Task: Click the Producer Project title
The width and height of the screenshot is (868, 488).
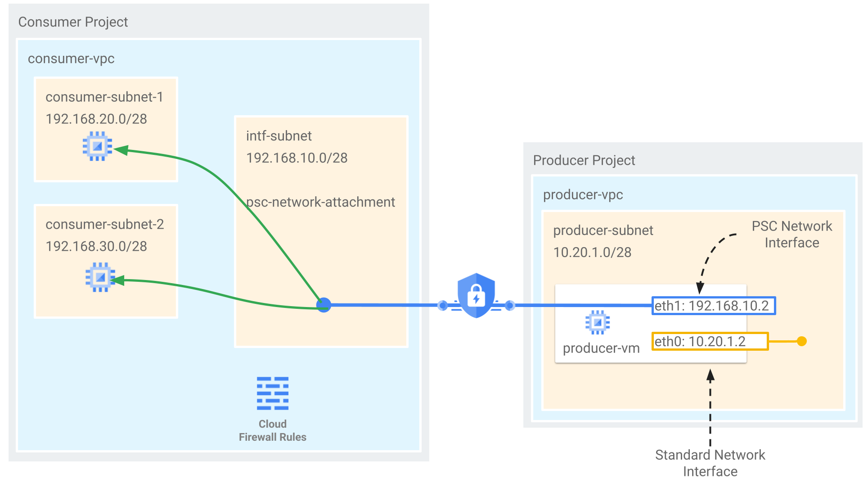Action: [x=584, y=160]
